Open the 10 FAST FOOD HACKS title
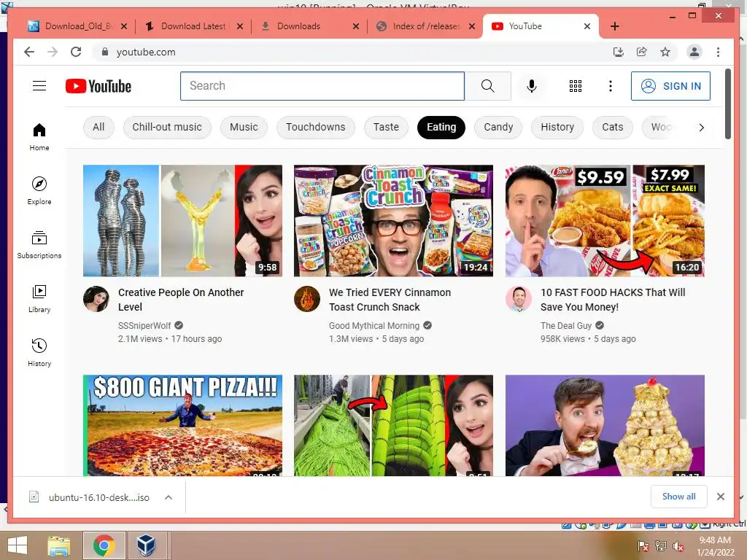This screenshot has height=560, width=747. point(613,300)
